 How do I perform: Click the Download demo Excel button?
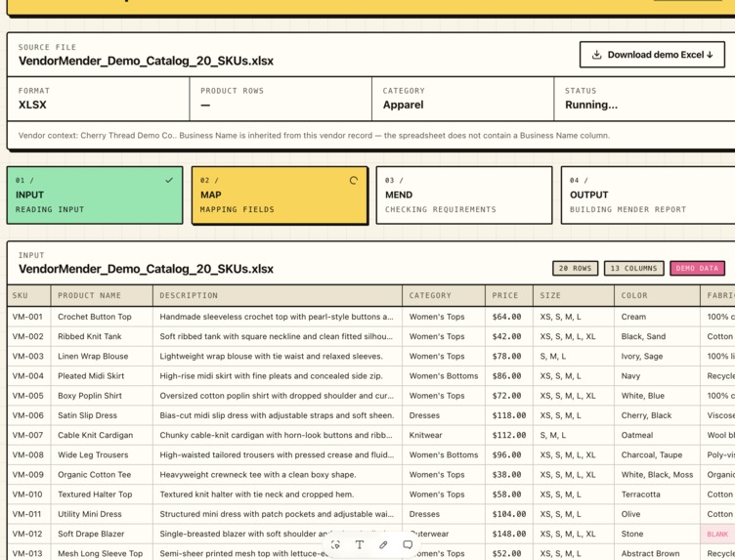(x=652, y=55)
